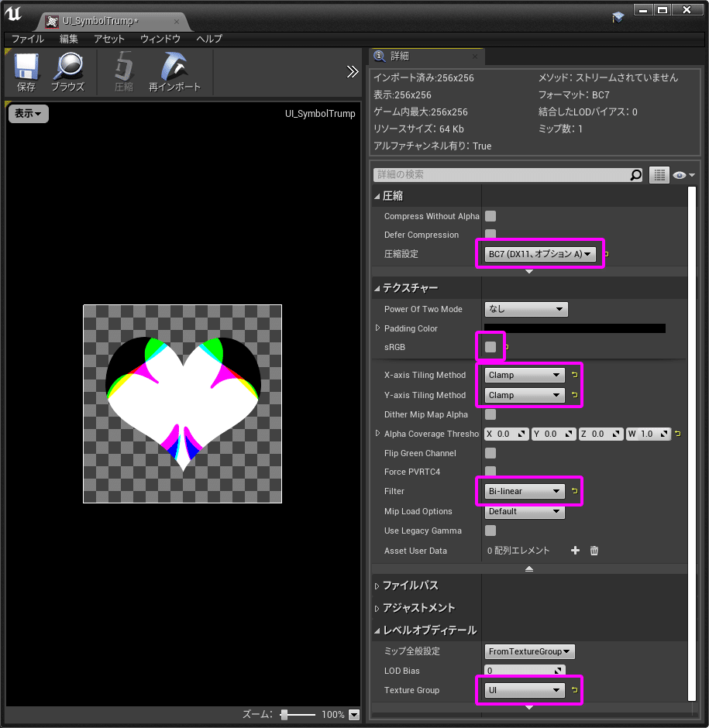Viewport: 709px width, 728px height.
Task: Expand toolbar overflow double-chevron
Action: click(353, 71)
